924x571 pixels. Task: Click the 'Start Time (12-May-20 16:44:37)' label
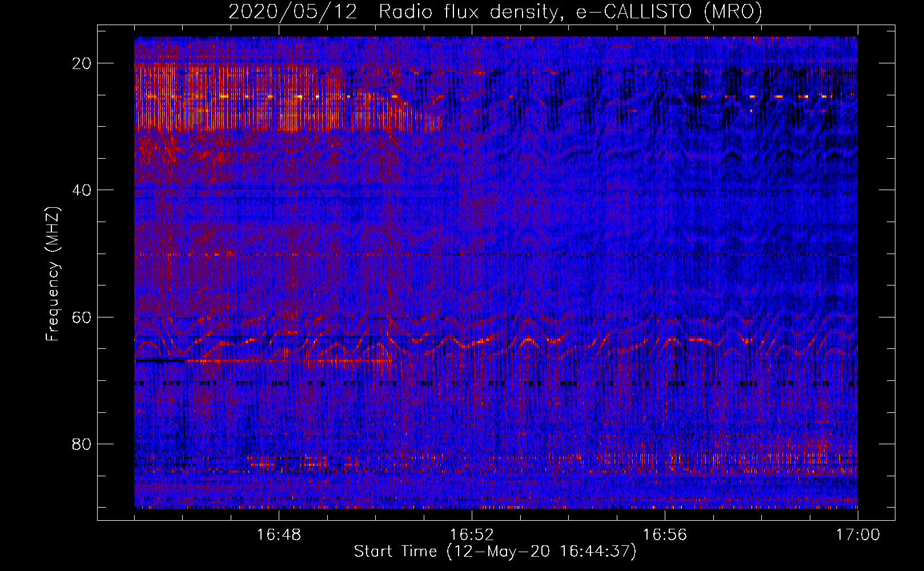495,552
